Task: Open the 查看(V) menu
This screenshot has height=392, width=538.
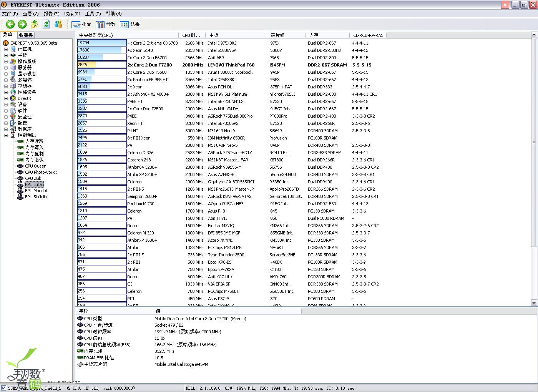Action: 31,14
